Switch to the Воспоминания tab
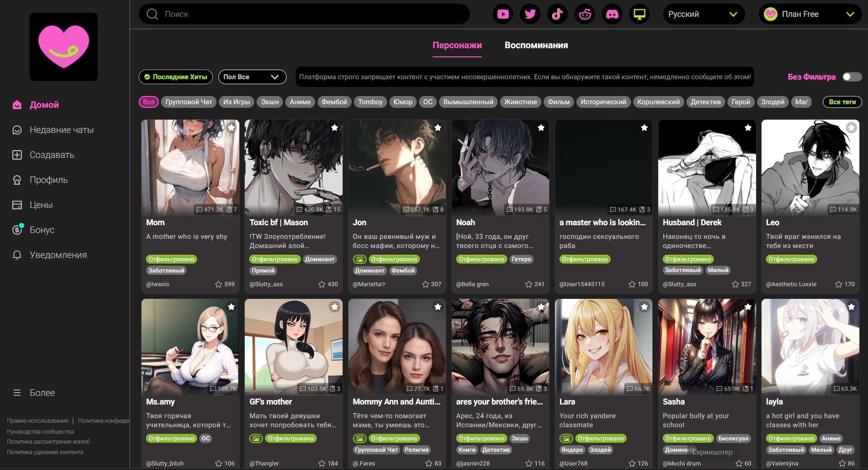The height and width of the screenshot is (470, 868). point(536,45)
